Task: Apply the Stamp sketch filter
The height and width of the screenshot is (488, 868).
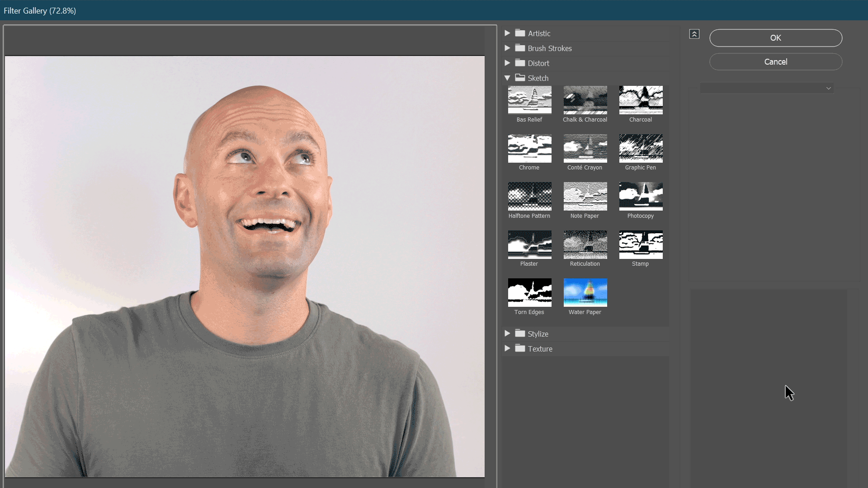Action: pos(641,244)
